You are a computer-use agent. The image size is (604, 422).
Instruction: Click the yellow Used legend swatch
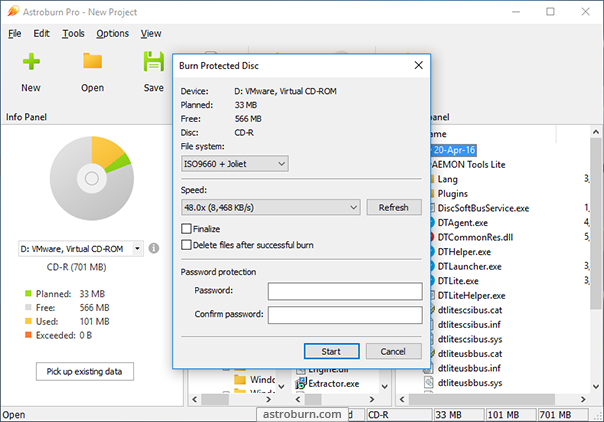point(28,321)
